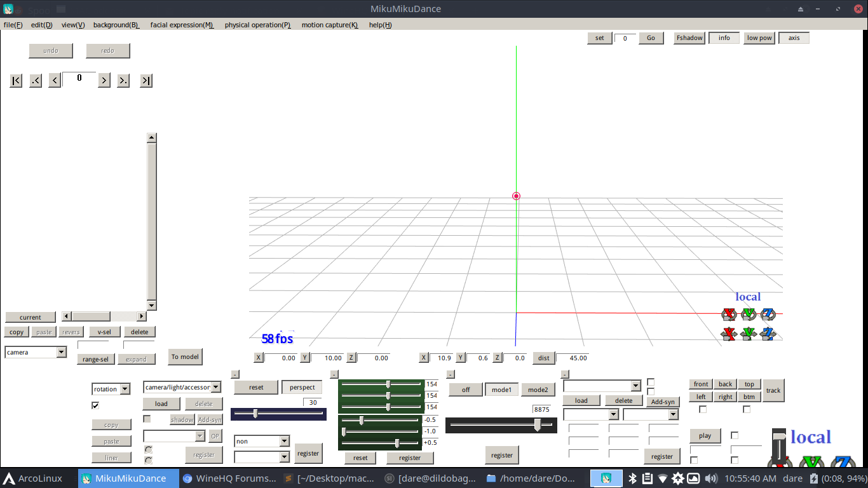This screenshot has height=488, width=868.
Task: Click the first light color slider valued 154
Action: [x=381, y=384]
